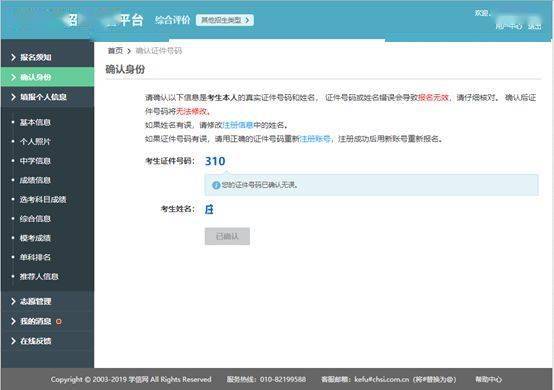Expand the 报名须知 chevron arrow
The width and height of the screenshot is (554, 390).
click(13, 57)
